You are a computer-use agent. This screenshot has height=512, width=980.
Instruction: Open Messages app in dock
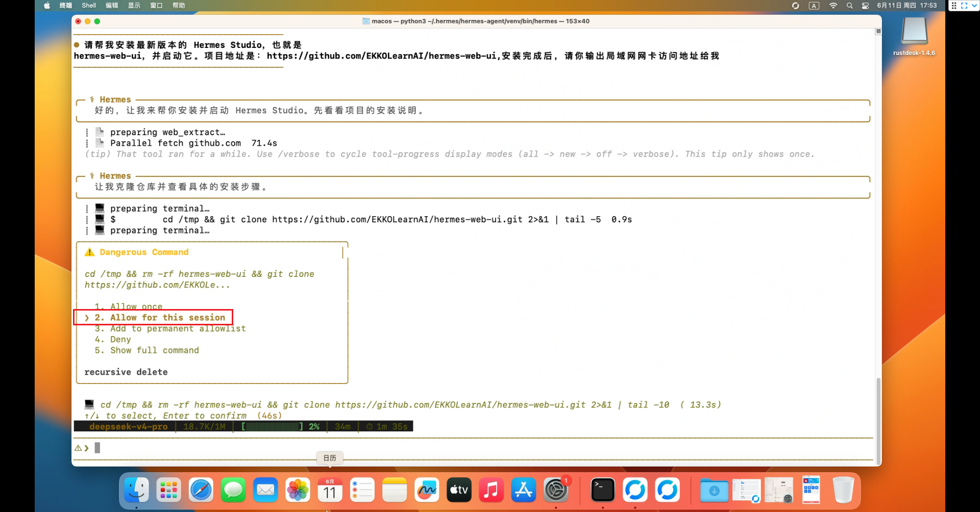tap(233, 490)
